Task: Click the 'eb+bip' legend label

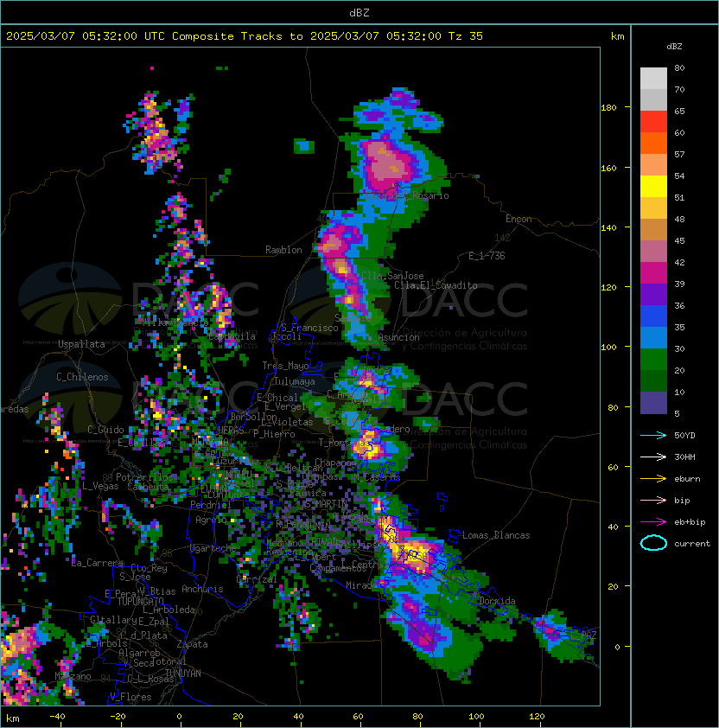Action: point(690,522)
